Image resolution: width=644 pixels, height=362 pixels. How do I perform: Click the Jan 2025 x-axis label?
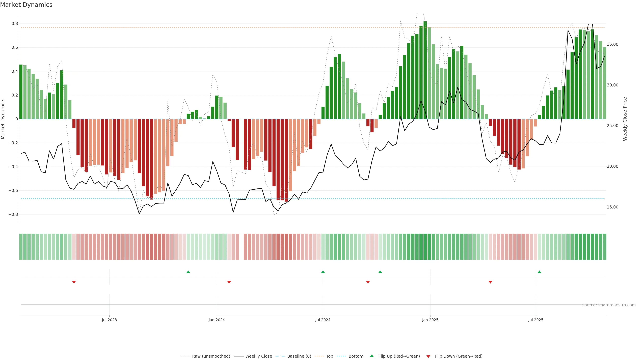[x=430, y=320]
